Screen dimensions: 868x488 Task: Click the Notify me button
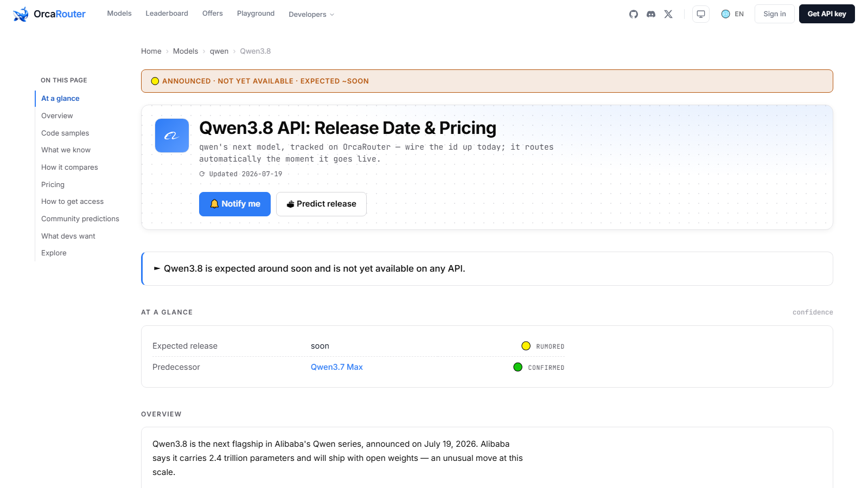tap(235, 204)
